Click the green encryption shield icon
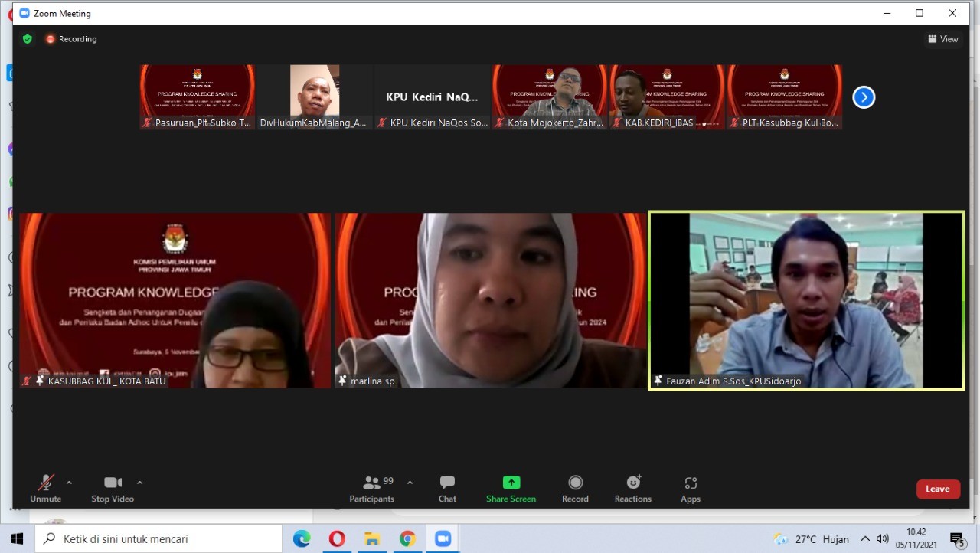This screenshot has width=980, height=553. tap(28, 39)
